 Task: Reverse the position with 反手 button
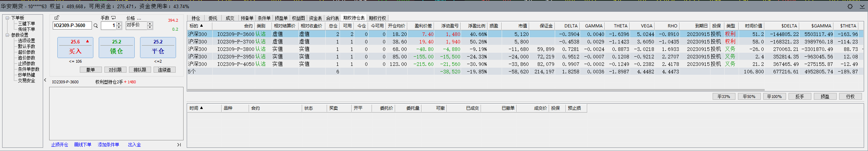click(x=800, y=97)
